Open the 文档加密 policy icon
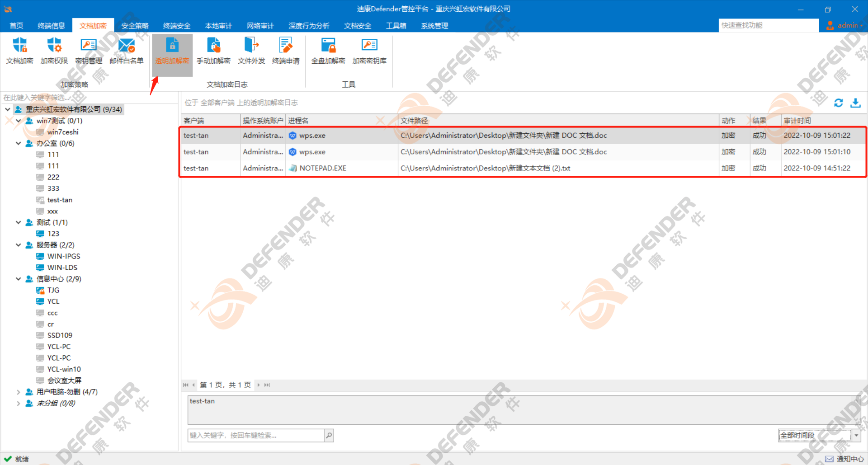Image resolution: width=868 pixels, height=465 pixels. 19,51
